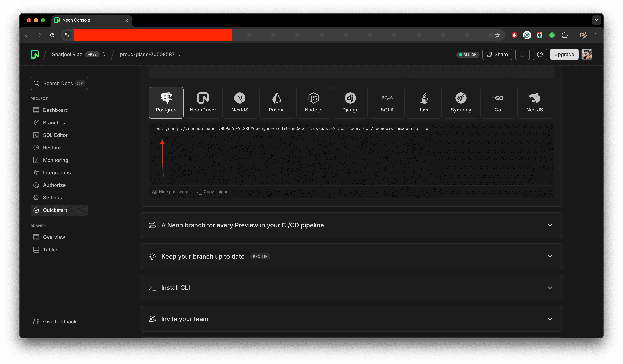The height and width of the screenshot is (364, 623).
Task: Select the NeonDriver tab
Action: (x=203, y=103)
